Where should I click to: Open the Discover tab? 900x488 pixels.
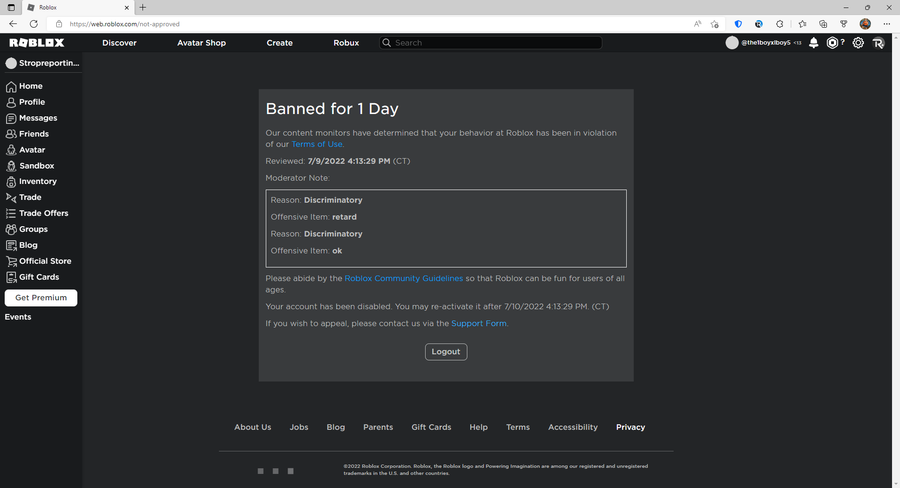pos(119,43)
